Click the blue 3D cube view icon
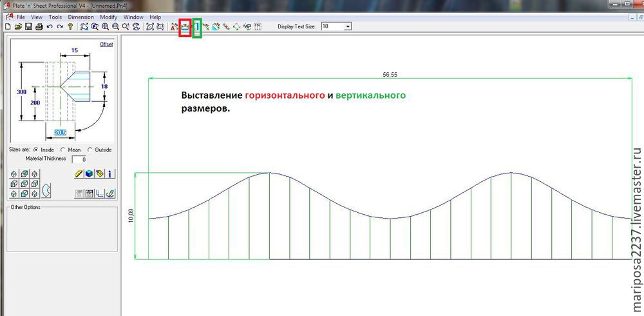This screenshot has height=316, width=644. [90, 173]
